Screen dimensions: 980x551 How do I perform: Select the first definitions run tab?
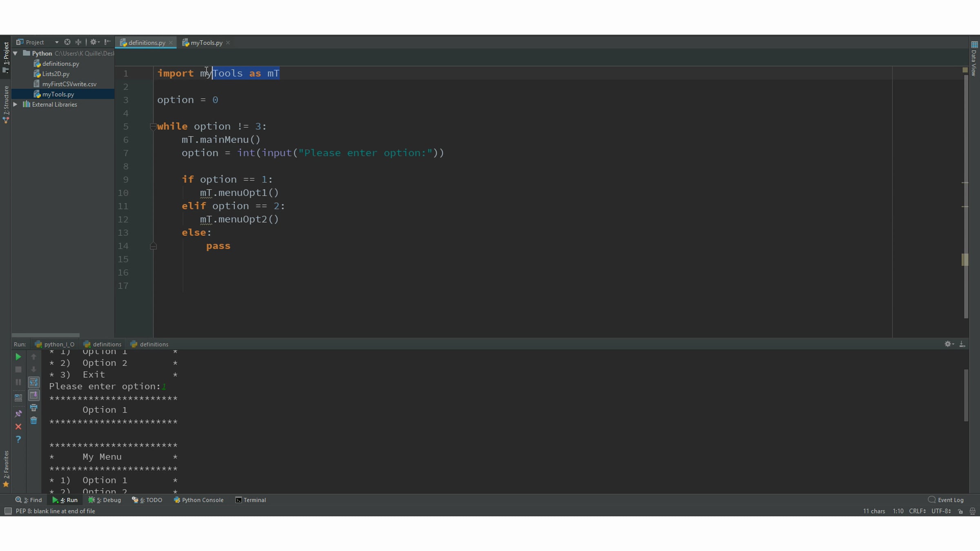click(102, 344)
